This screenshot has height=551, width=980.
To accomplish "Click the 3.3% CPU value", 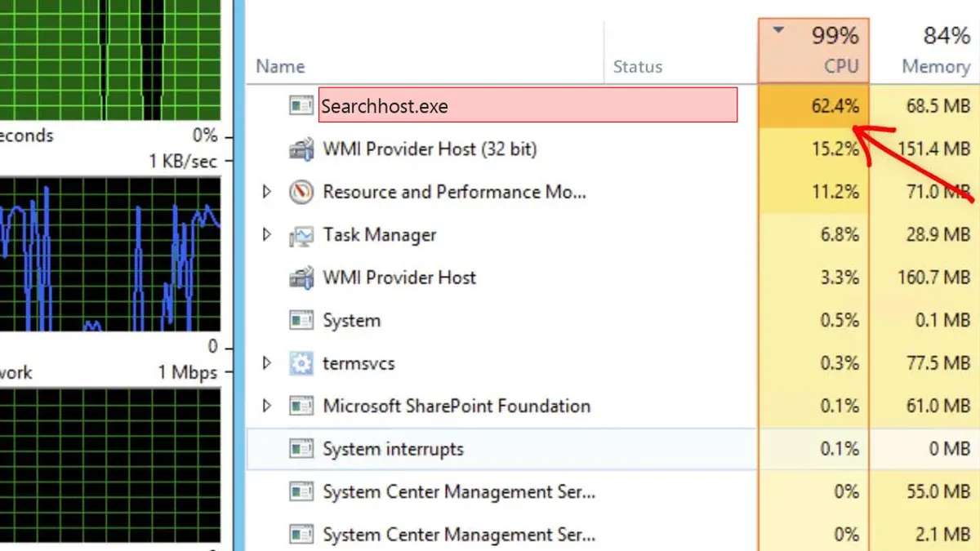I will [840, 278].
